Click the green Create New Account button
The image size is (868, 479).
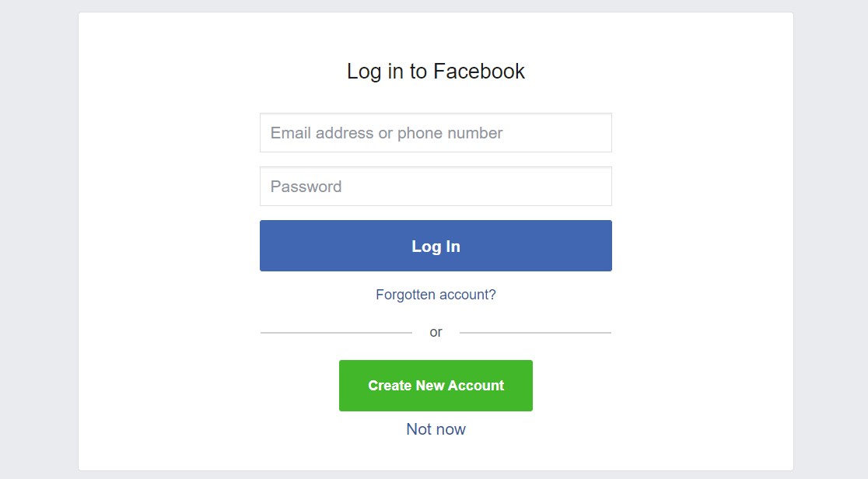coord(436,386)
